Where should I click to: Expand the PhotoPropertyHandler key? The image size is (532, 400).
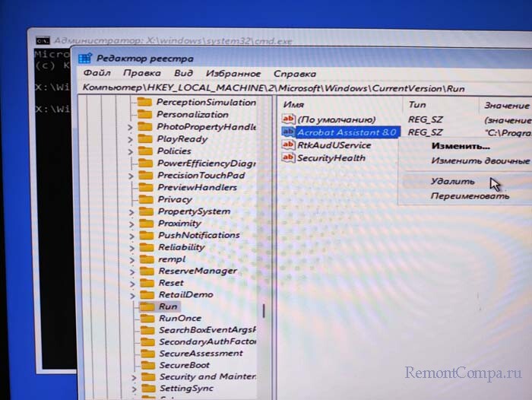click(x=130, y=127)
